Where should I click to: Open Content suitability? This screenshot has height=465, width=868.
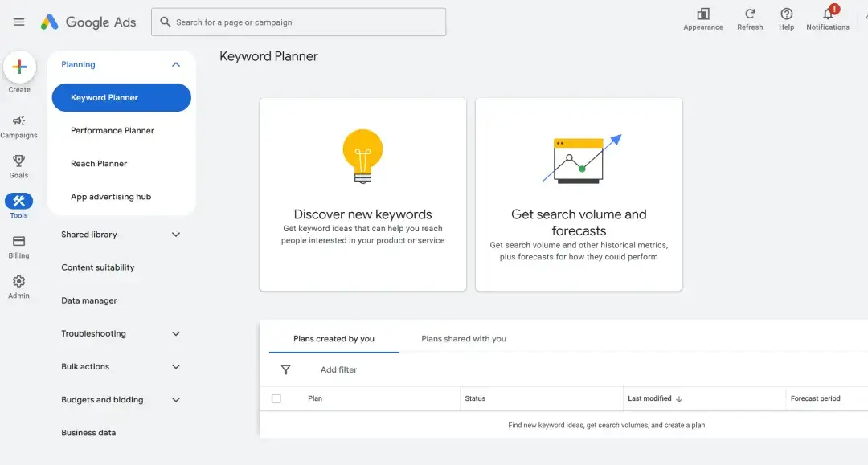[x=98, y=267]
